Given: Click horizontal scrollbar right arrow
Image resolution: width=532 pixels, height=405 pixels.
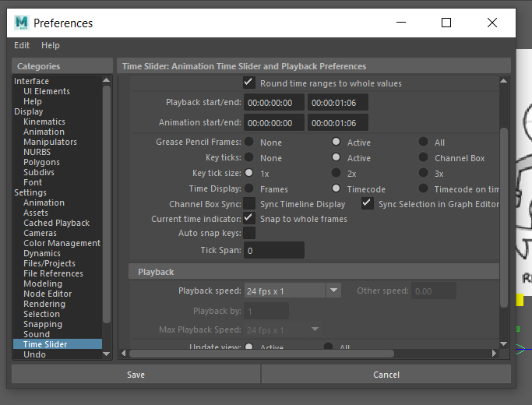Looking at the screenshot, I should [494, 354].
